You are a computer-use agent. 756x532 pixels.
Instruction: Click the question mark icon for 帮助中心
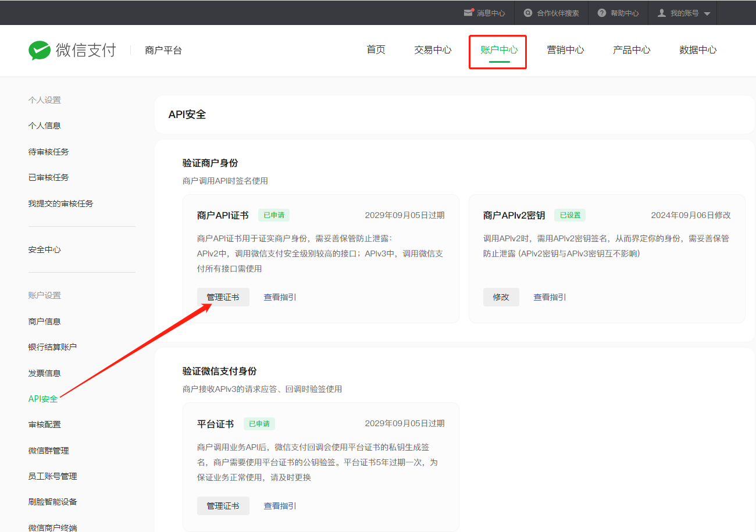coord(601,13)
